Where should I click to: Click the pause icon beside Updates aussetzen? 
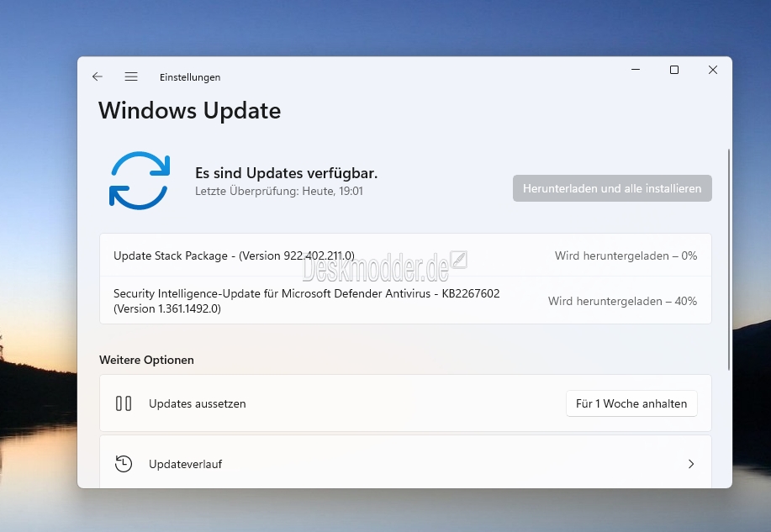(124, 403)
